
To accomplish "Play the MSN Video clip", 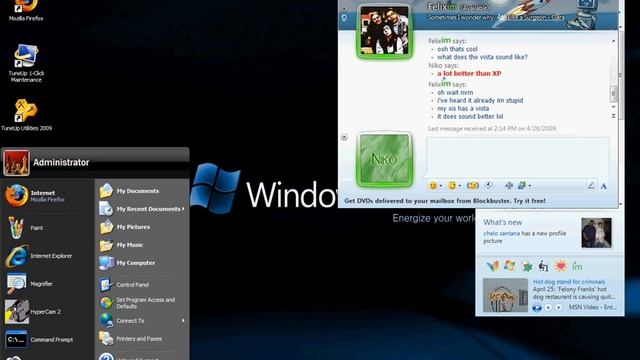I will point(537,307).
